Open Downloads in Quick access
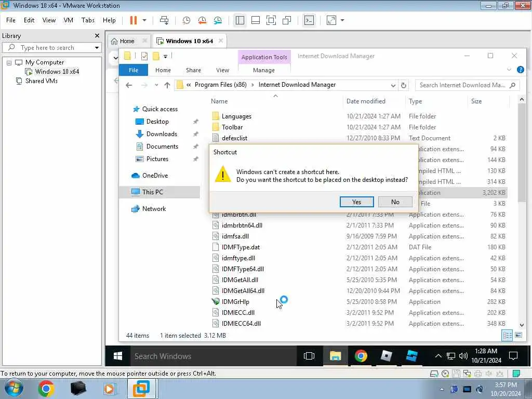This screenshot has height=399, width=532. (162, 134)
